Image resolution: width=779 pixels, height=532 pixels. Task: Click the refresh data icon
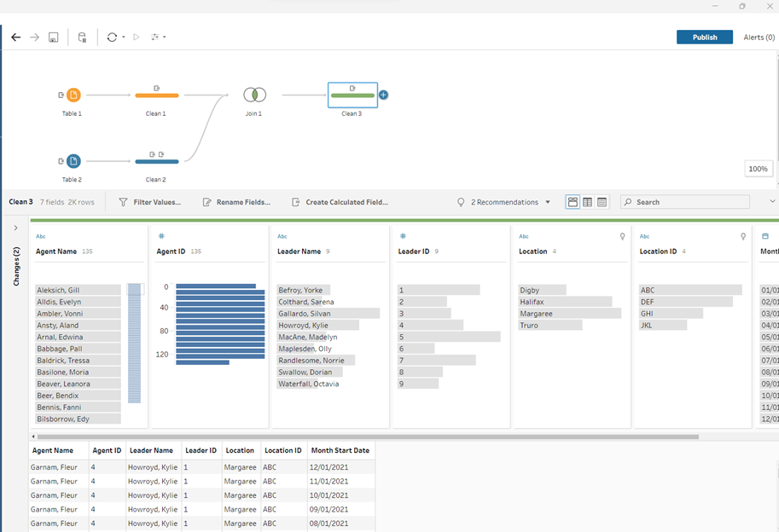click(111, 38)
